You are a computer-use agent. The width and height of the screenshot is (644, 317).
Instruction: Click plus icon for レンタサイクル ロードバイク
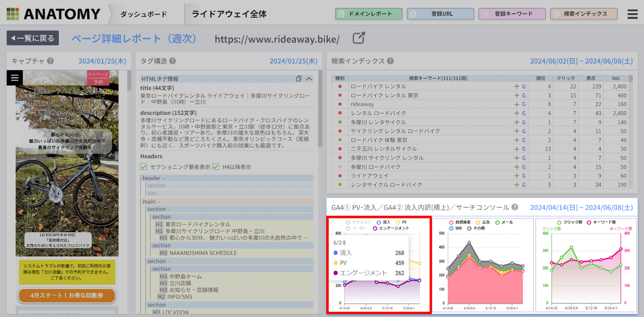click(516, 184)
